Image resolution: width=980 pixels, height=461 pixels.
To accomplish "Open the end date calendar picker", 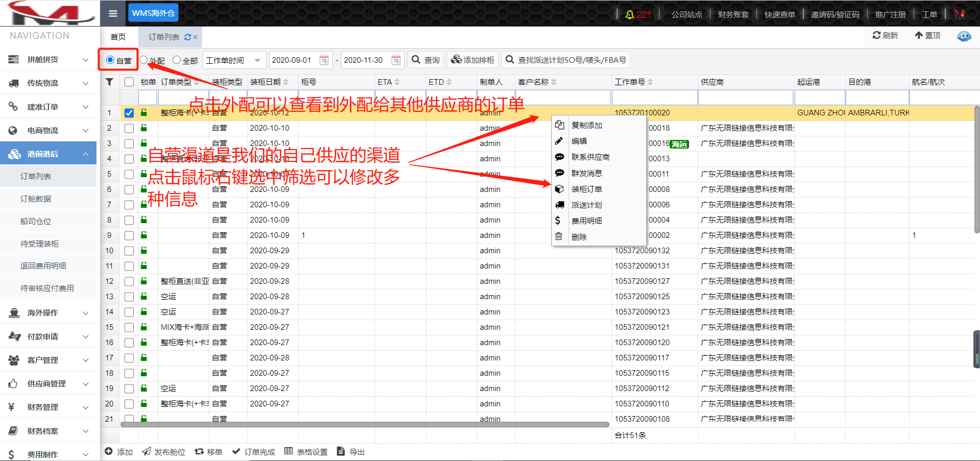I will click(x=396, y=60).
